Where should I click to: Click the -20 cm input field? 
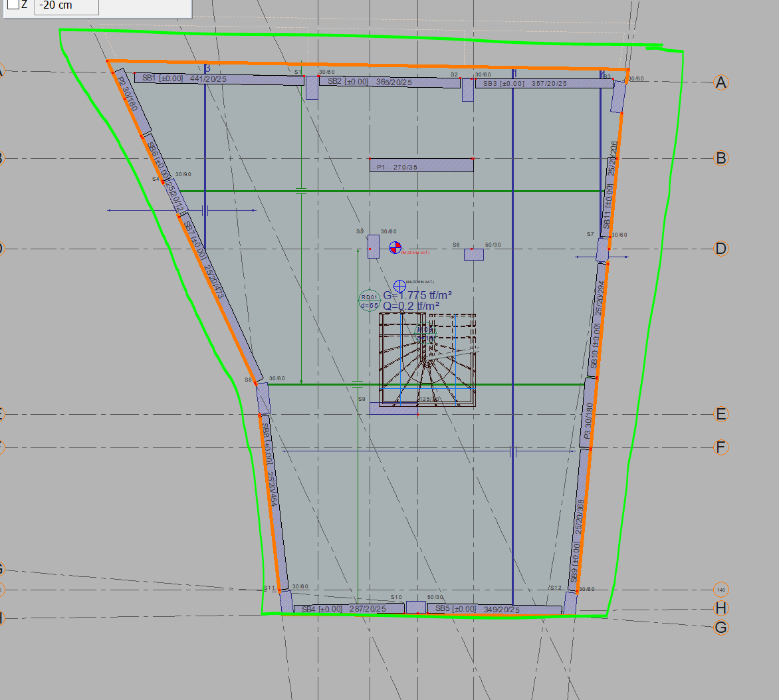(66, 6)
